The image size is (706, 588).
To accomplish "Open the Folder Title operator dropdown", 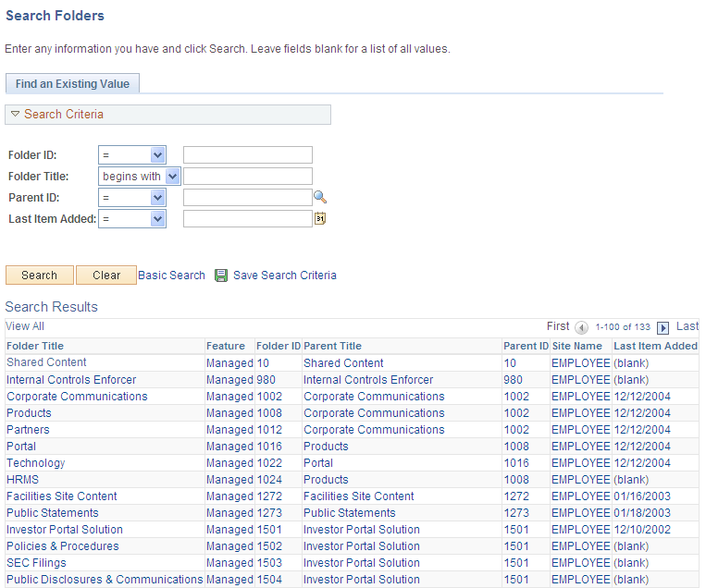I will pyautogui.click(x=140, y=177).
